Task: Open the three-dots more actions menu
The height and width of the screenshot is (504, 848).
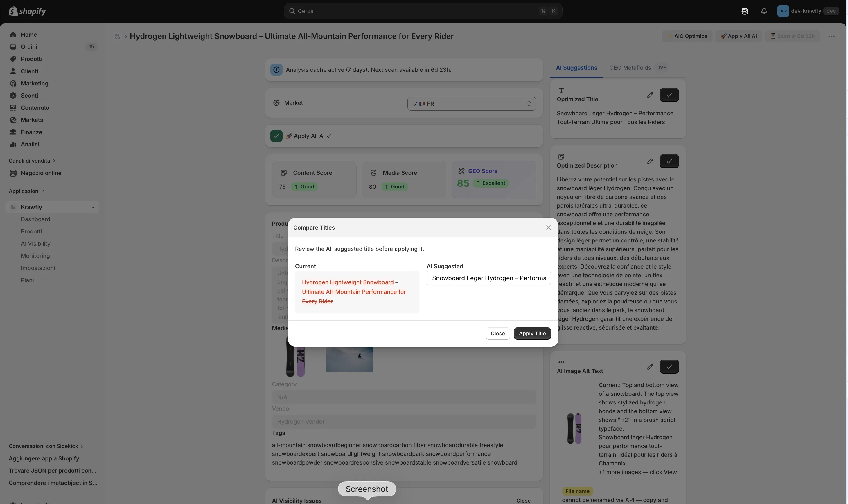Action: [x=831, y=36]
